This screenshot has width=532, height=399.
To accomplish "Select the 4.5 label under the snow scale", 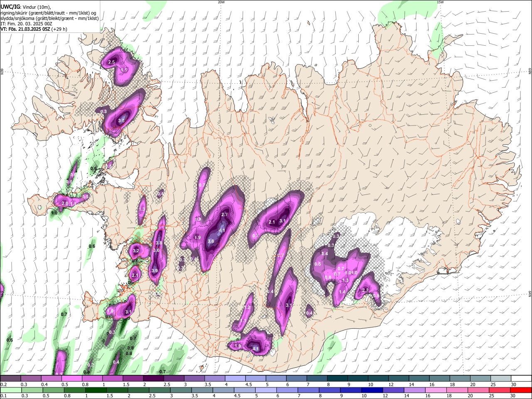I will coord(249,384).
